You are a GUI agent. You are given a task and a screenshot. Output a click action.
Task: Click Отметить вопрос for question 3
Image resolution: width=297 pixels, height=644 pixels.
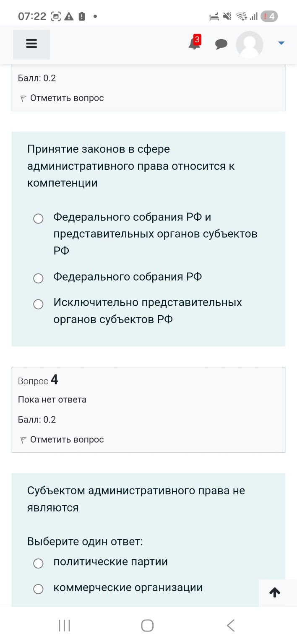65,98
